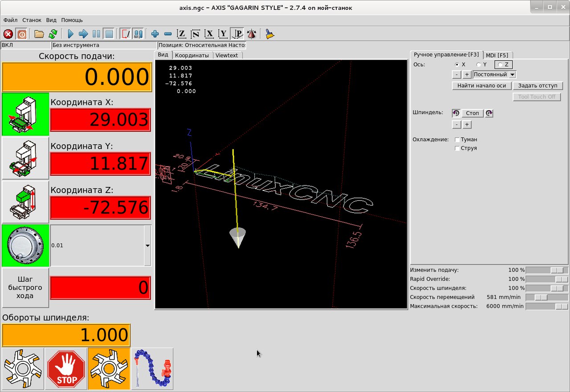The width and height of the screenshot is (570, 392).
Task: Toggle the skip-lines slash icon
Action: 125,34
